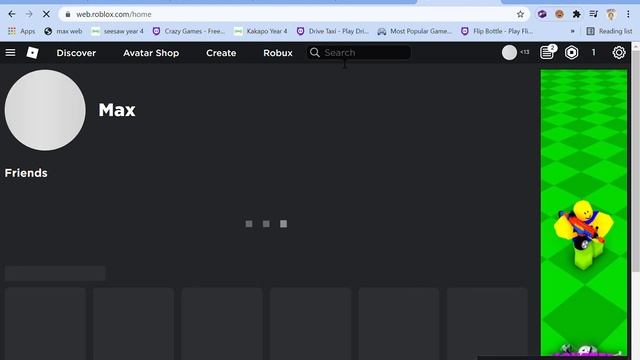This screenshot has width=640, height=360.
Task: Click into the Roblox Search field
Action: [x=359, y=53]
